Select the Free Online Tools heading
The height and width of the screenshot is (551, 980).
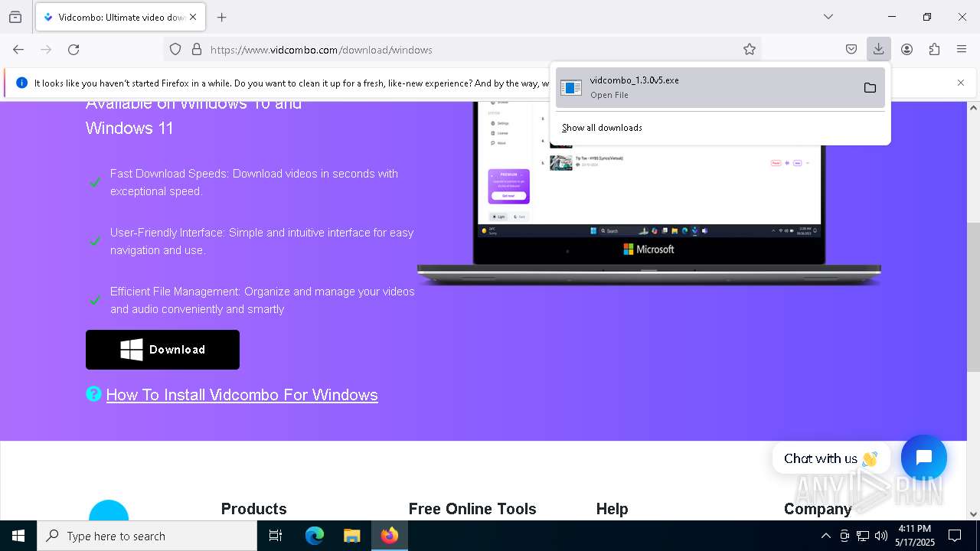point(472,509)
